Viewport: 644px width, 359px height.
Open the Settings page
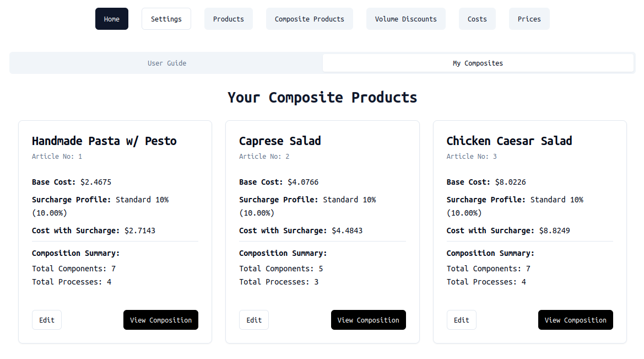point(166,19)
